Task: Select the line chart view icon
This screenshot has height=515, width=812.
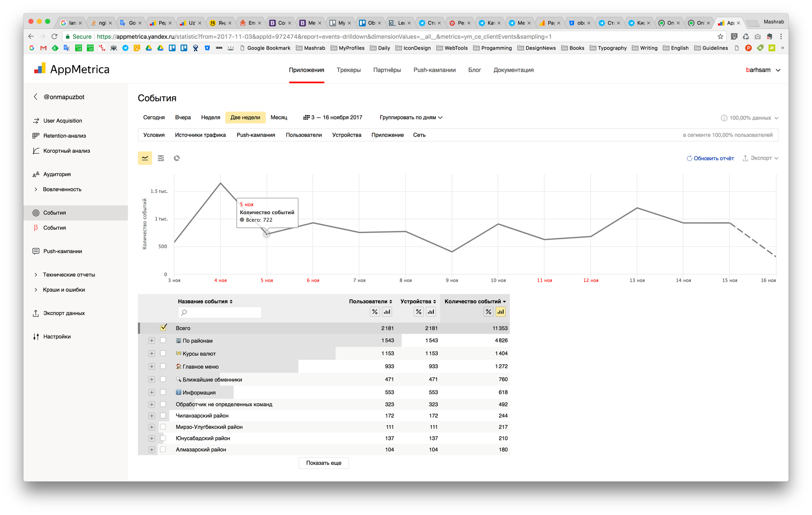Action: [x=145, y=158]
